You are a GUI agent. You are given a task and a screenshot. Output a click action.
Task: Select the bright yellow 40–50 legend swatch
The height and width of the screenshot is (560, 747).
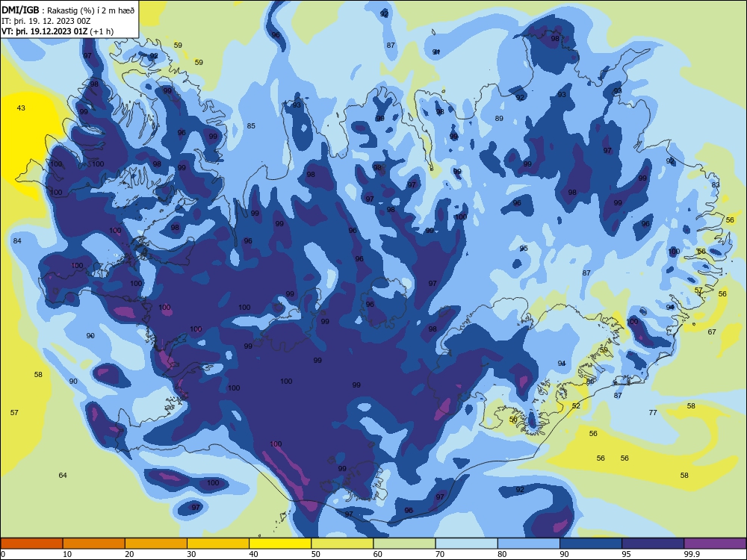coord(280,544)
